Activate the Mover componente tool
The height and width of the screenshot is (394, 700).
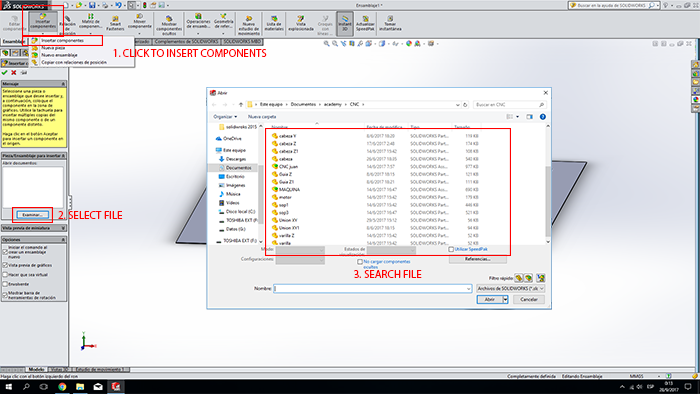click(140, 22)
